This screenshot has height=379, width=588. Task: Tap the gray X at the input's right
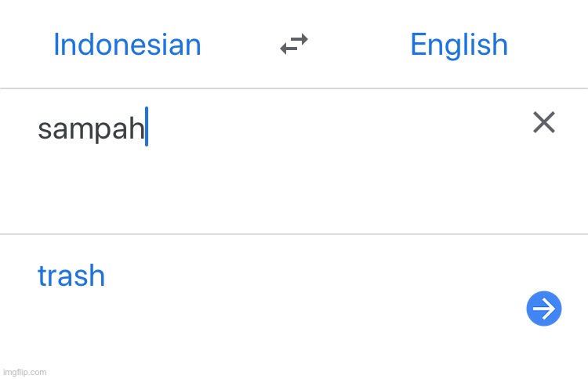point(544,122)
